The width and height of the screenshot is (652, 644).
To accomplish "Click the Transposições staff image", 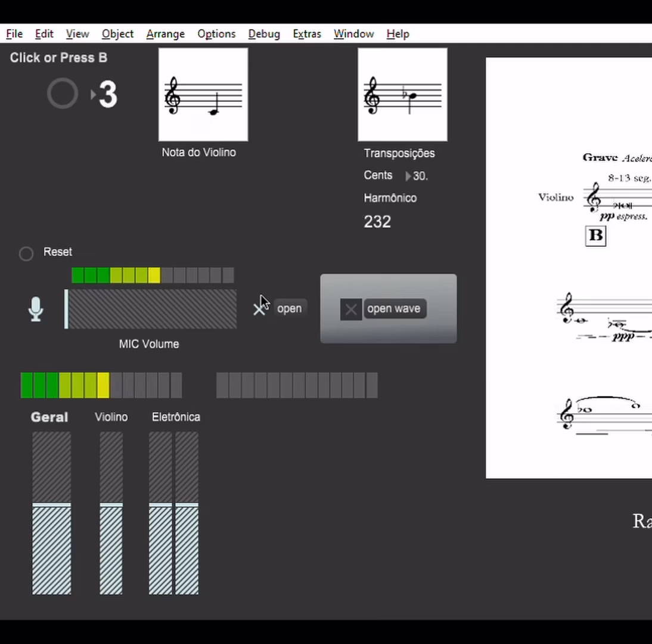I will tap(402, 94).
